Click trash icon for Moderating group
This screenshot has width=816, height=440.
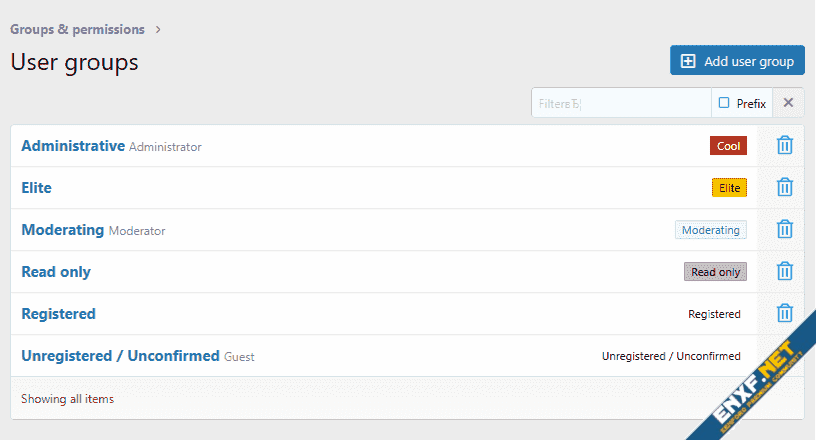click(785, 230)
